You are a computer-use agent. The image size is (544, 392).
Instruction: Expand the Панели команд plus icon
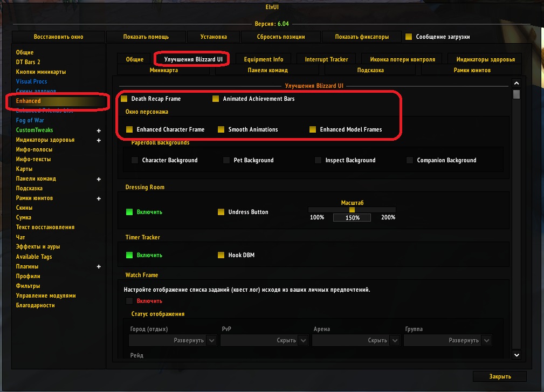pos(99,179)
